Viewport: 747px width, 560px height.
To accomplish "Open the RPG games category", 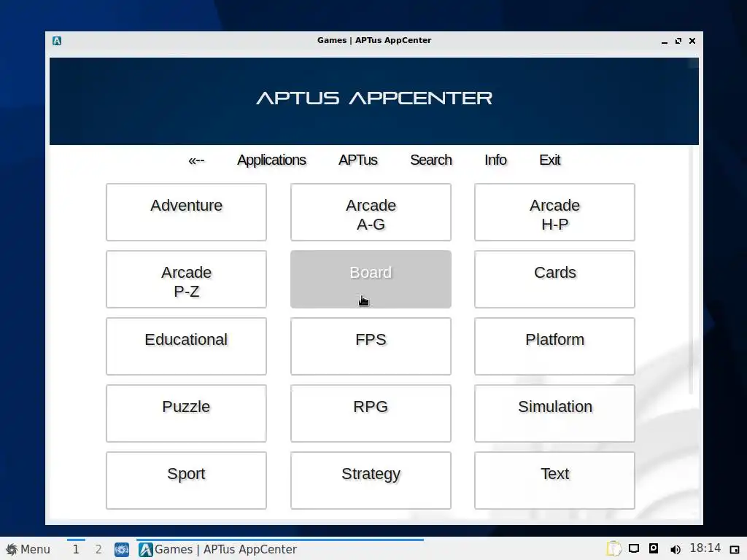I will click(x=371, y=413).
